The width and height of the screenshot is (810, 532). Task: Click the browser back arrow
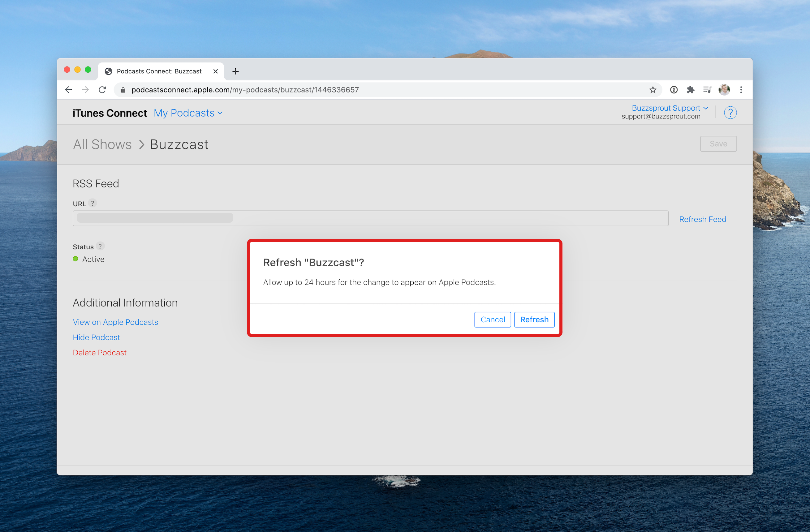click(x=68, y=90)
